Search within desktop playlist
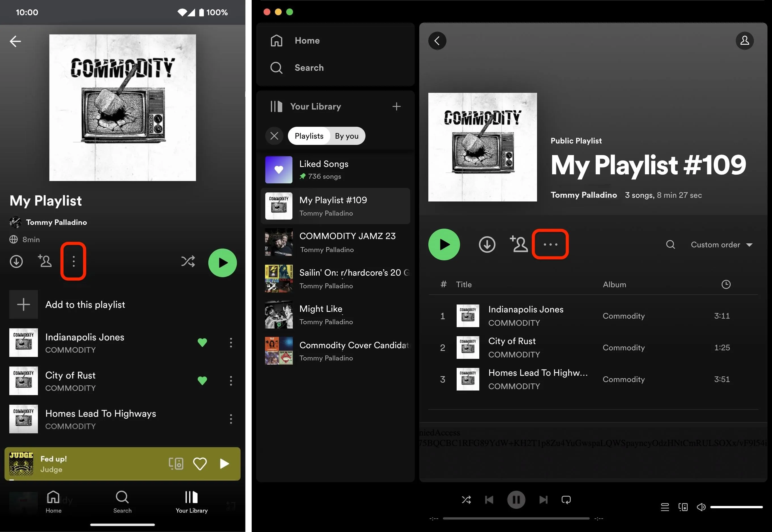The width and height of the screenshot is (772, 532). click(x=670, y=245)
